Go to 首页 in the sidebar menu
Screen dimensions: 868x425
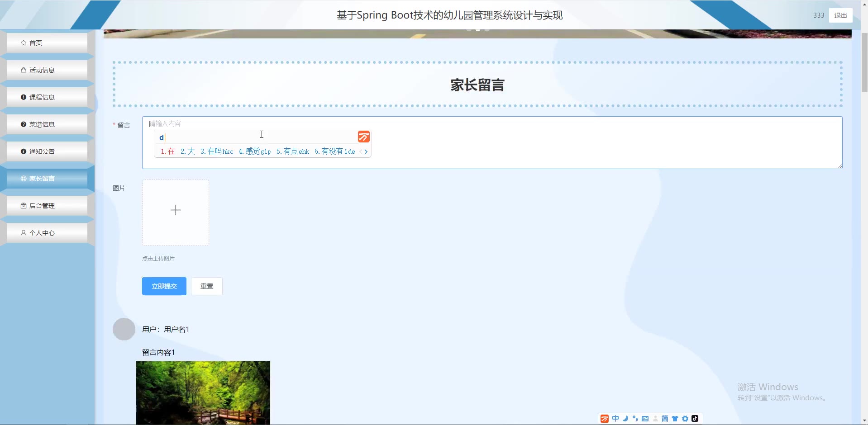point(47,43)
